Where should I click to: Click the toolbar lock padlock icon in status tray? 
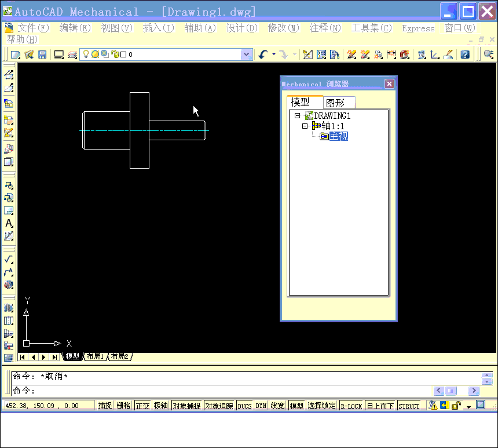point(456,405)
